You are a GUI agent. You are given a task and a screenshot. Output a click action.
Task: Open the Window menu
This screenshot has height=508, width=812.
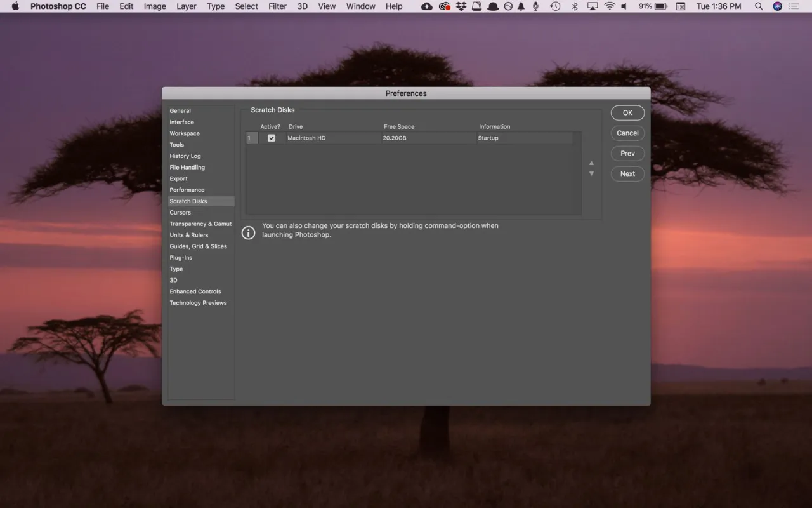point(360,6)
